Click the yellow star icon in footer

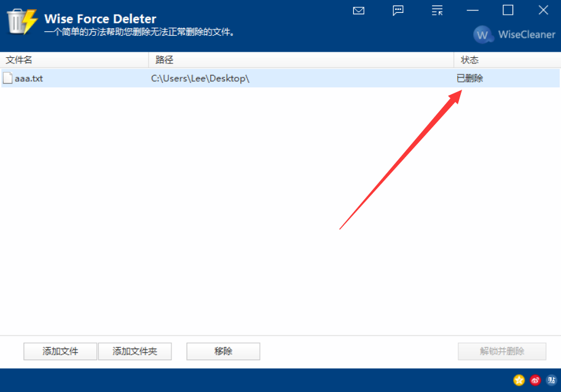click(519, 380)
